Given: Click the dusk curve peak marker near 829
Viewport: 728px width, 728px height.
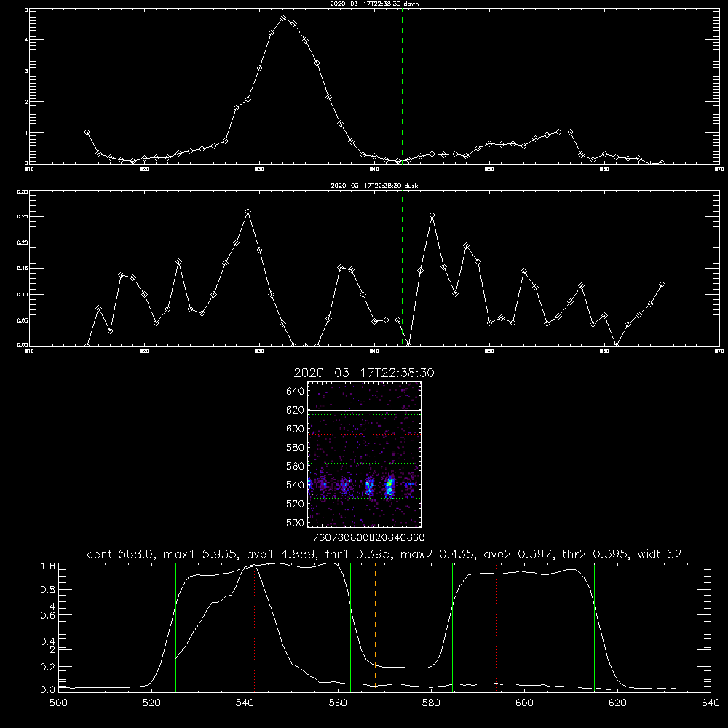Looking at the screenshot, I should [248, 212].
